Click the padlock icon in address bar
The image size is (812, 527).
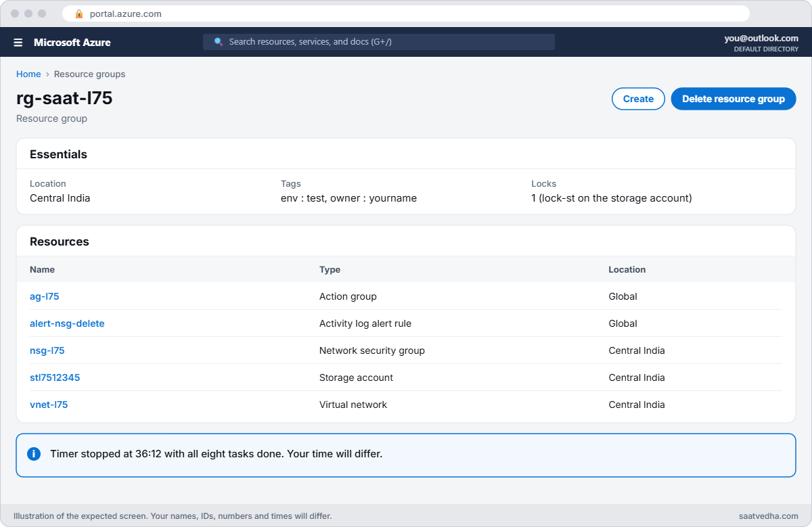pos(79,14)
